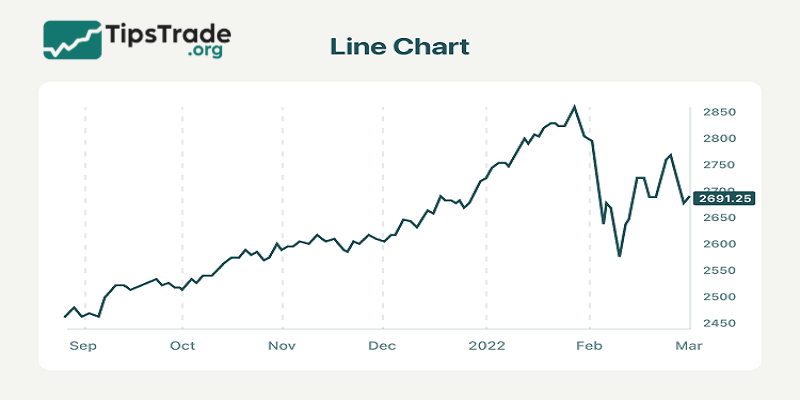Click the 2750 price axis label
Image resolution: width=800 pixels, height=400 pixels.
(x=717, y=164)
